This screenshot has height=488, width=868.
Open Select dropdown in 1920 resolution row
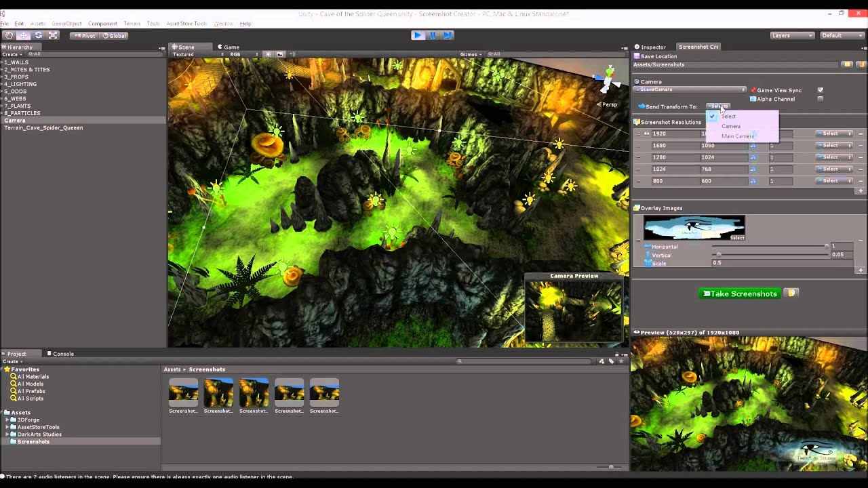click(x=833, y=134)
